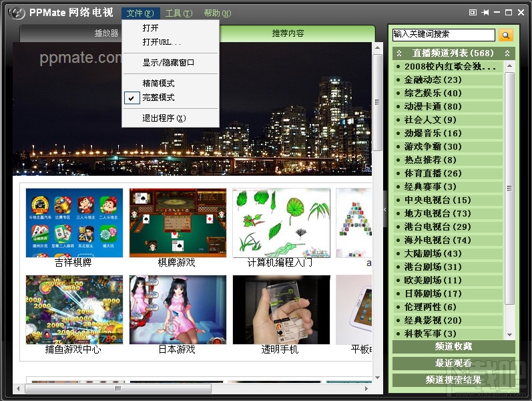Screen dimensions: 532x401
Task: Click the 日本游戏 caption link
Action: (177, 350)
